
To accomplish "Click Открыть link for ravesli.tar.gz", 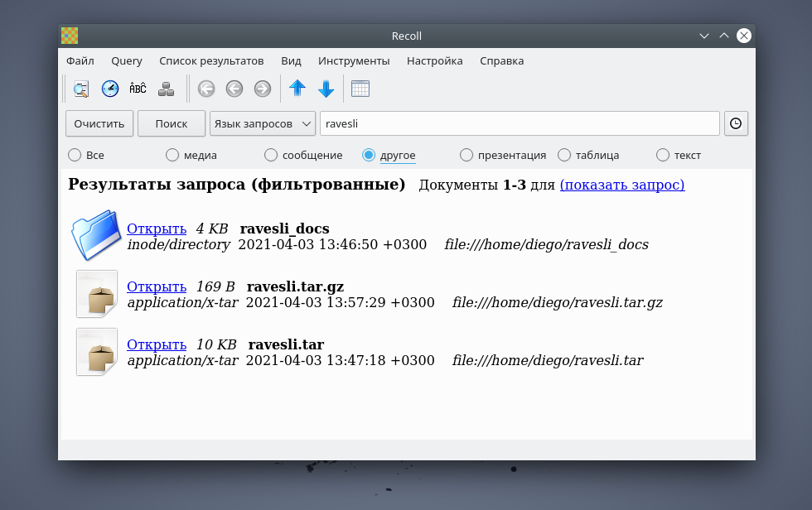I will pos(157,286).
